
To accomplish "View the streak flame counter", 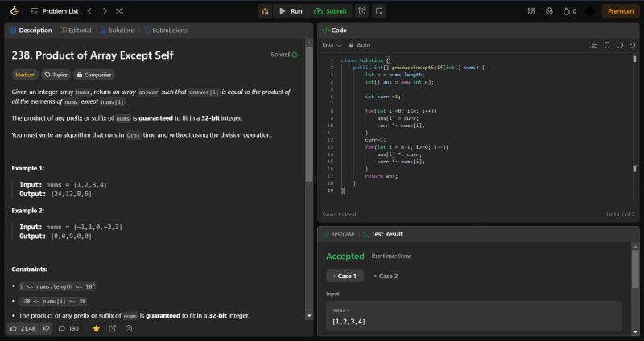I will point(570,11).
